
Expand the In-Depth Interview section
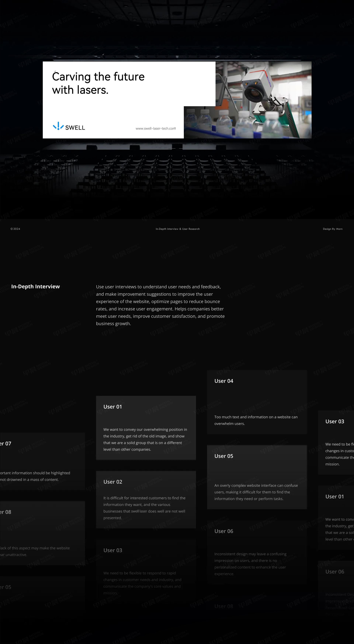(x=35, y=286)
